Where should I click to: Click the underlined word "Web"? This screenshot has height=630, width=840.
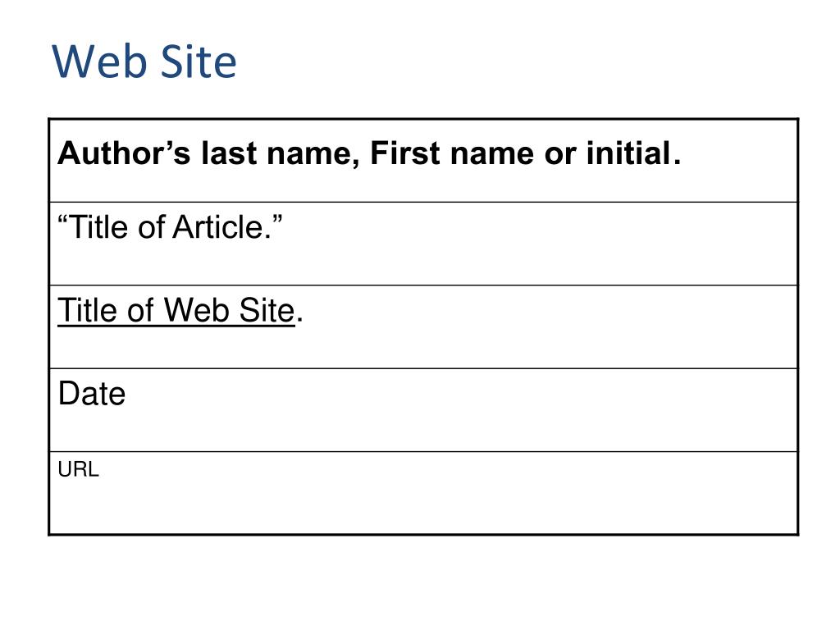[x=196, y=310]
